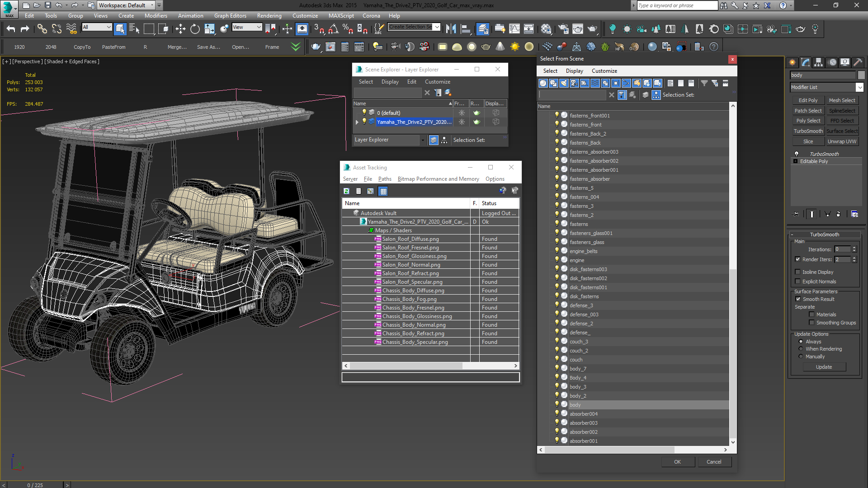Open the Modify command panel tab
Screen dimensions: 868x488
(806, 62)
